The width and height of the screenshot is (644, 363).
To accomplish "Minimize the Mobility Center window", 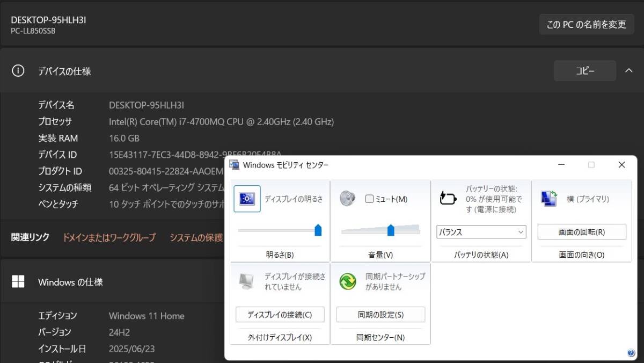I will pyautogui.click(x=561, y=165).
